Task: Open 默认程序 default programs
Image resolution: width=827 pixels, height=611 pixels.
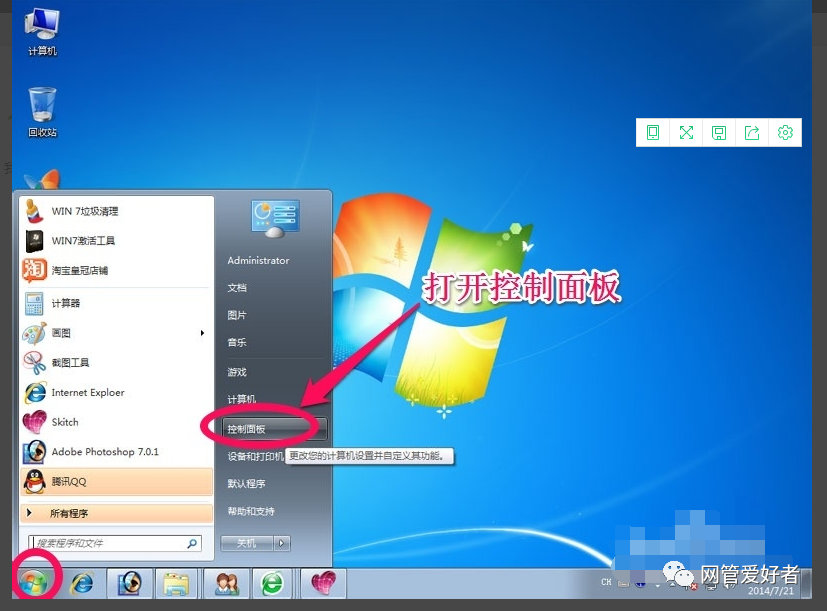Action: 246,483
